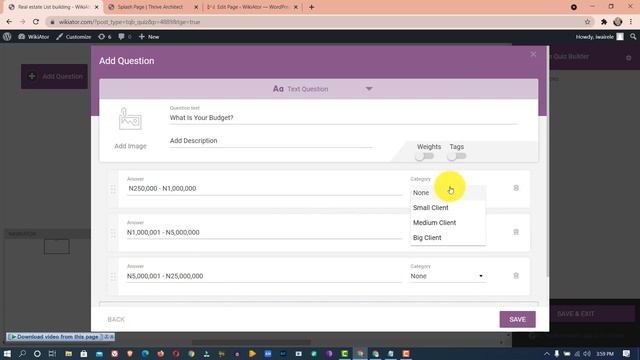640x360 pixels.
Task: Open the New content menu
Action: point(149,36)
